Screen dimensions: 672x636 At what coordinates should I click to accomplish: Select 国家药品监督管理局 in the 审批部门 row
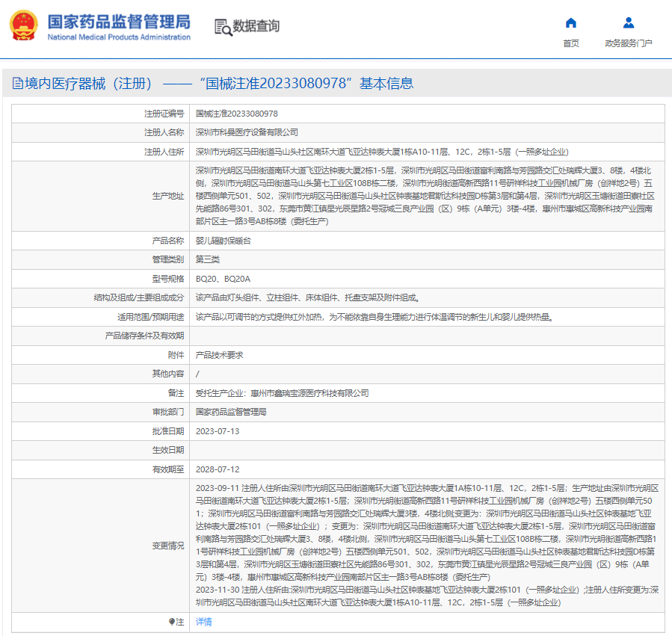231,412
